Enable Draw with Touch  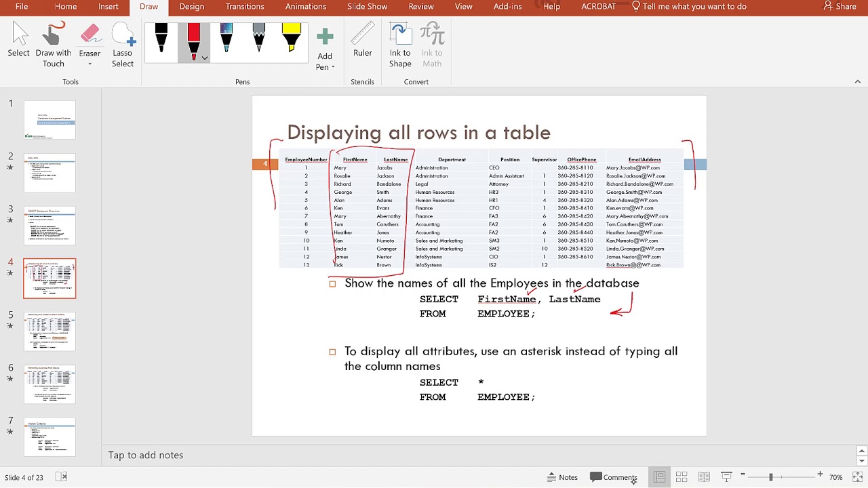(x=53, y=45)
